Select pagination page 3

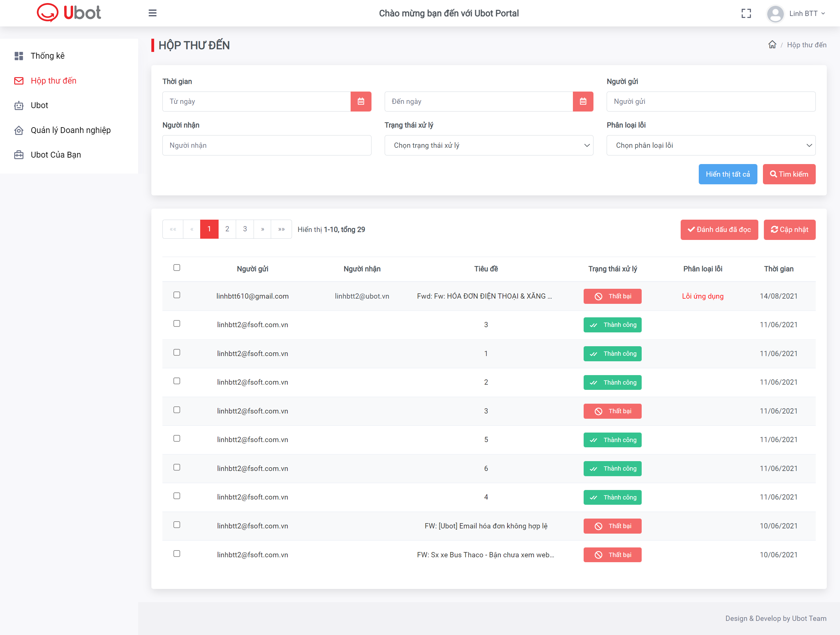(x=245, y=229)
